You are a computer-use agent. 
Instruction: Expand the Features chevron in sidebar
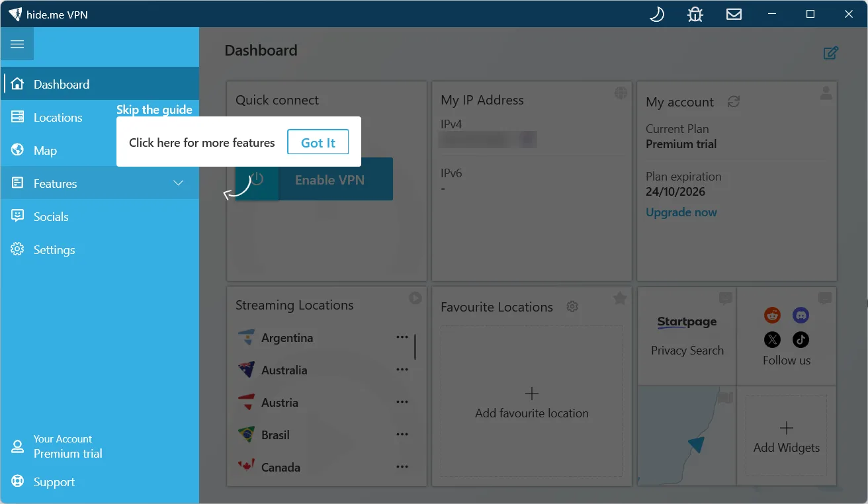179,183
